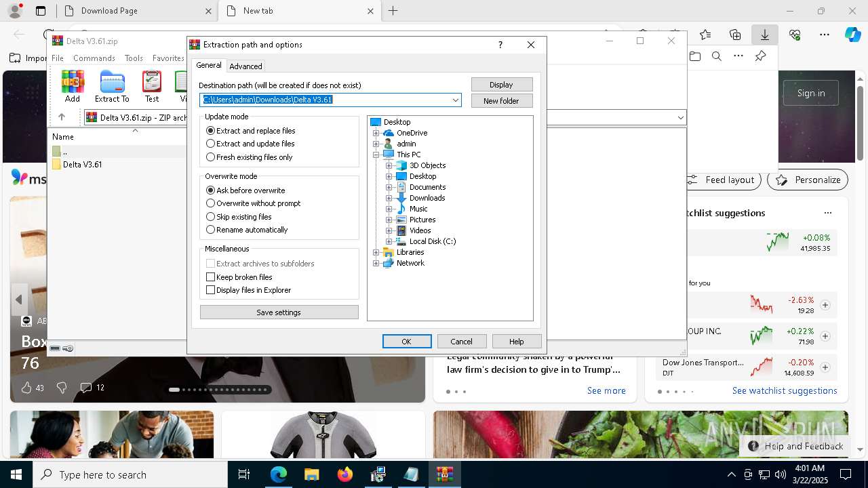Image resolution: width=868 pixels, height=488 pixels.
Task: Open Edge tab actions menu icon
Action: point(41,11)
